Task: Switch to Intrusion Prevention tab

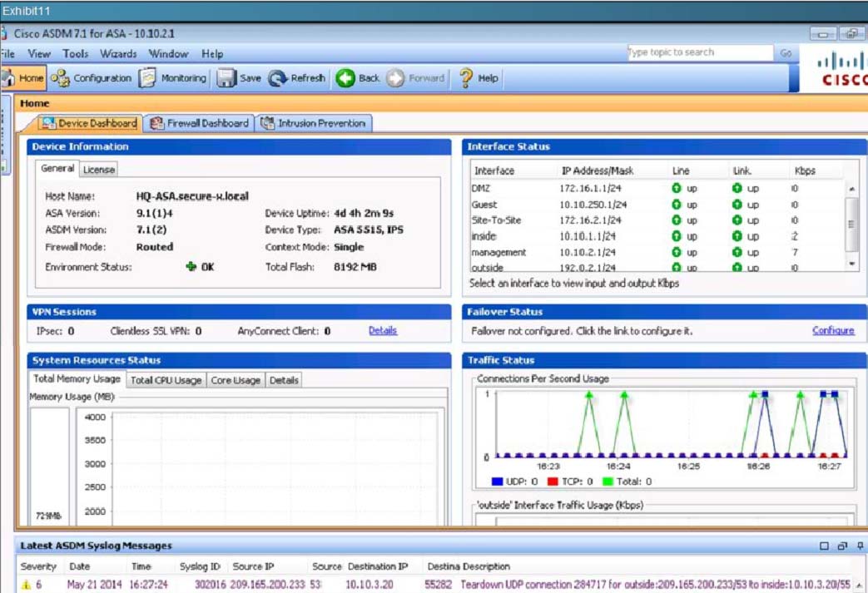Action: 314,123
